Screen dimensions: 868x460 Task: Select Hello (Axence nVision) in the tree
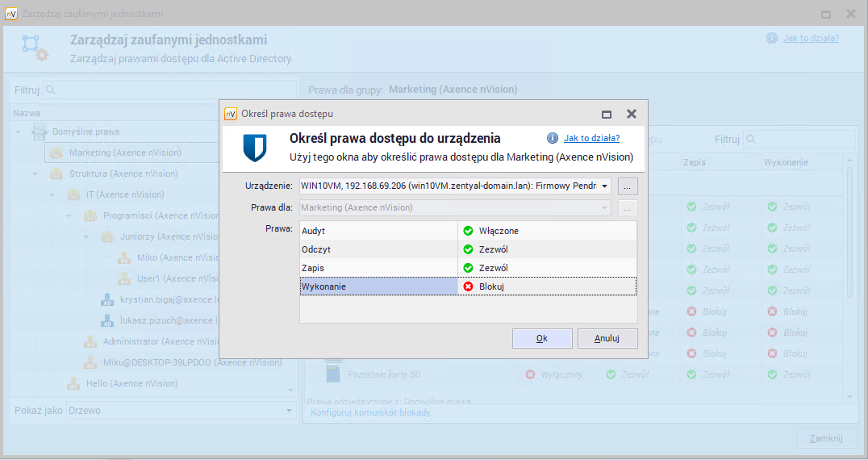(131, 383)
